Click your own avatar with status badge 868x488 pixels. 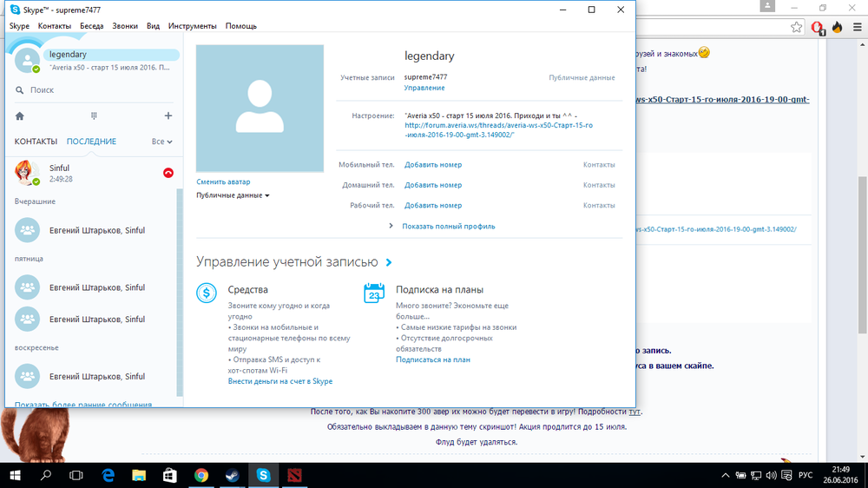pos(27,59)
